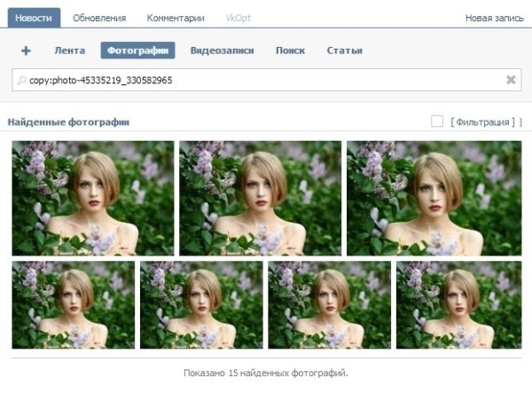Switch to the Новости tab
Screen dimensions: 532x401
[34, 18]
